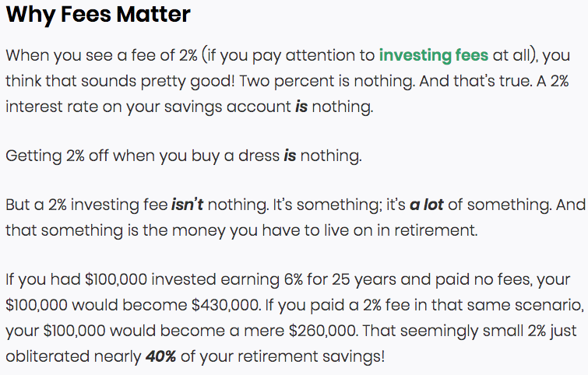Click the bold "40%" figure
The width and height of the screenshot is (588, 375).
coord(161,356)
